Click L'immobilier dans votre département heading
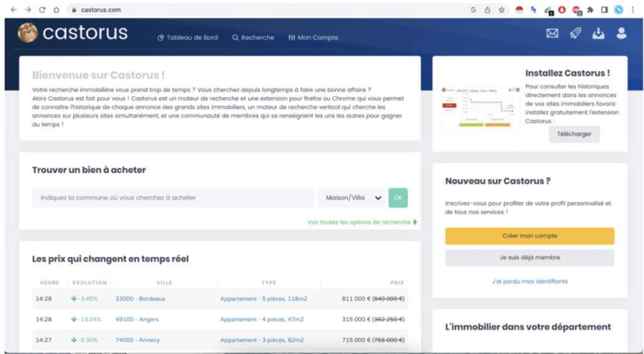The image size is (644, 354). coord(528,328)
